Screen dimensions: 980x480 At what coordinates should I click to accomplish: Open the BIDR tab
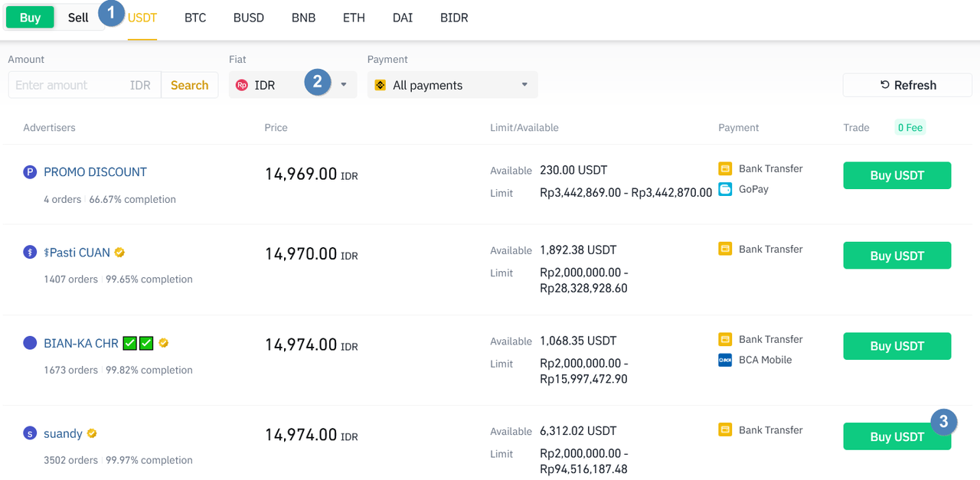[x=454, y=18]
